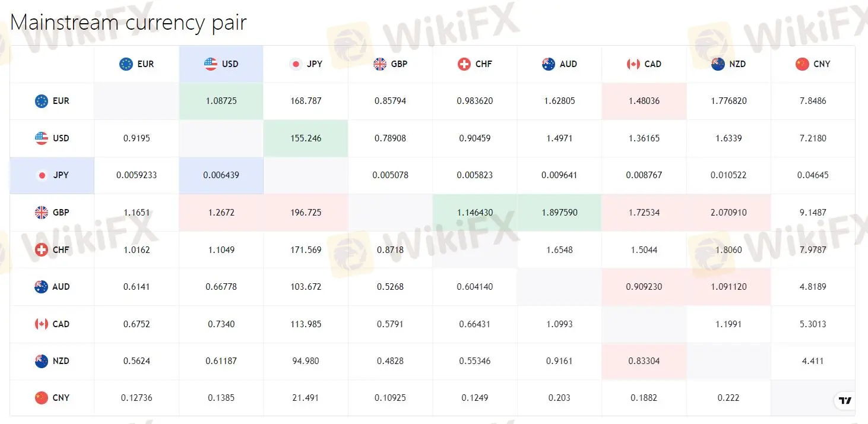Click the highlighted JPY/USD cell 0.006439
Viewport: 868px width, 424px height.
tap(221, 175)
